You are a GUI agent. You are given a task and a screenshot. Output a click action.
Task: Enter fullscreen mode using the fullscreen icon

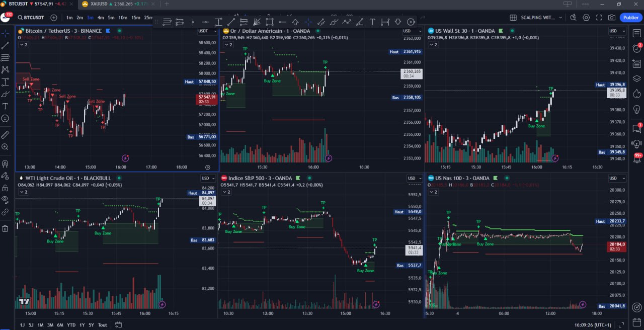[x=599, y=18]
